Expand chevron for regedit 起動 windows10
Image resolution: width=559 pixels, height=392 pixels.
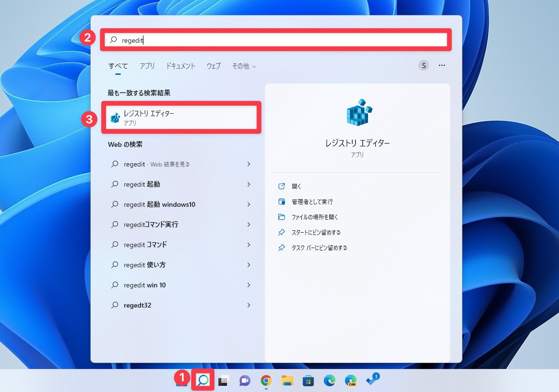[249, 204]
